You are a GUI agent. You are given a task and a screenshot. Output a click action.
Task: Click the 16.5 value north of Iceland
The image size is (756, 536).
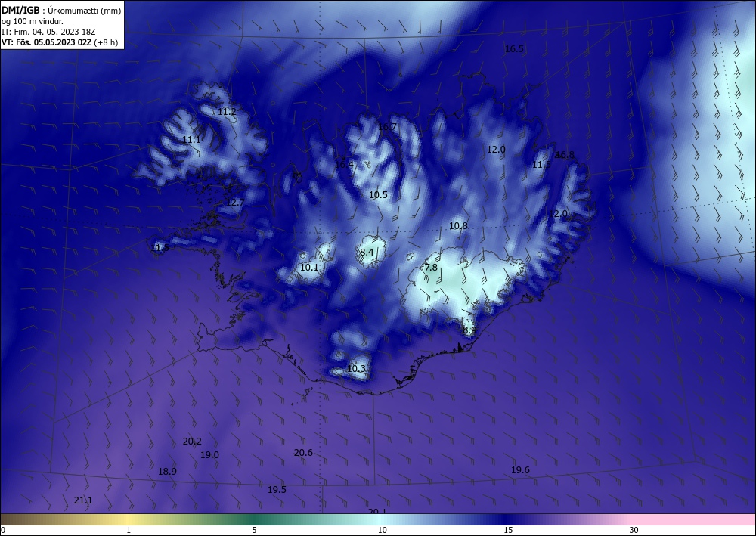click(x=514, y=48)
